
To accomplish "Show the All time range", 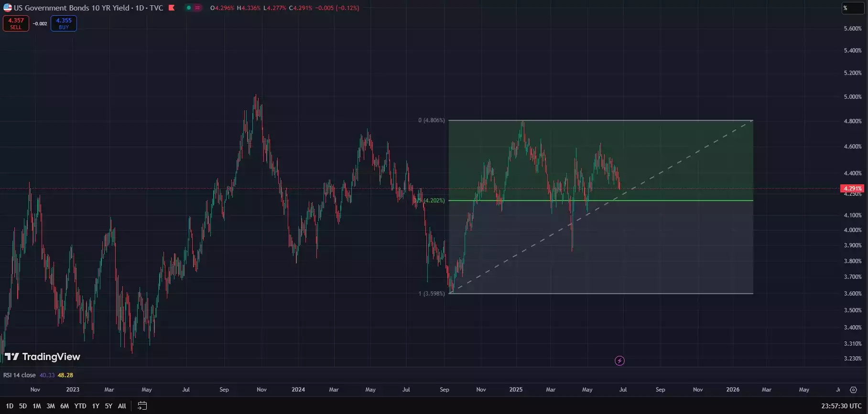I will (x=122, y=406).
